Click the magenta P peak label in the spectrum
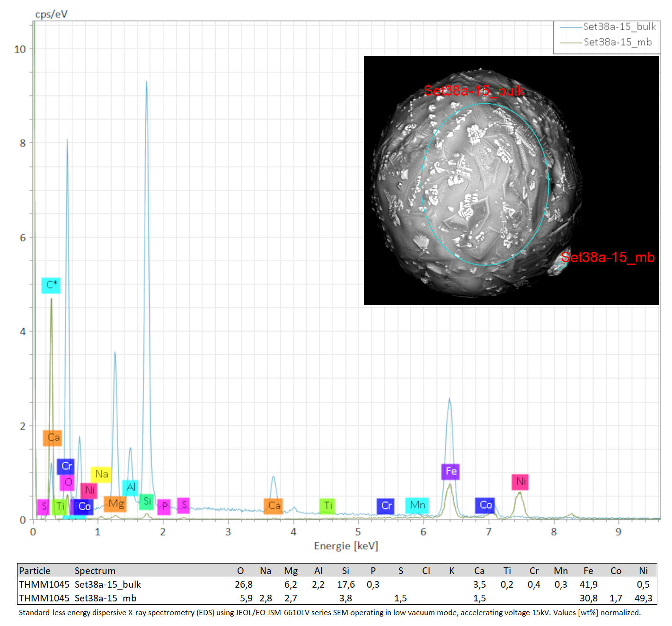The image size is (672, 626). pos(164,507)
